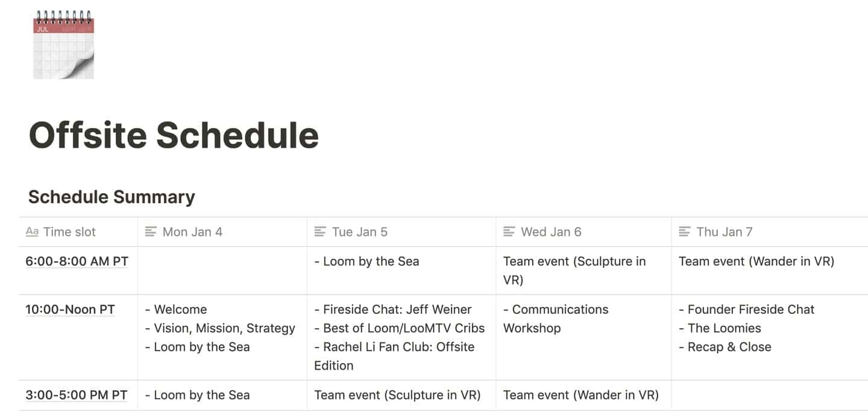This screenshot has width=868, height=418.
Task: Click the calendar page icon
Action: pyautogui.click(x=63, y=45)
